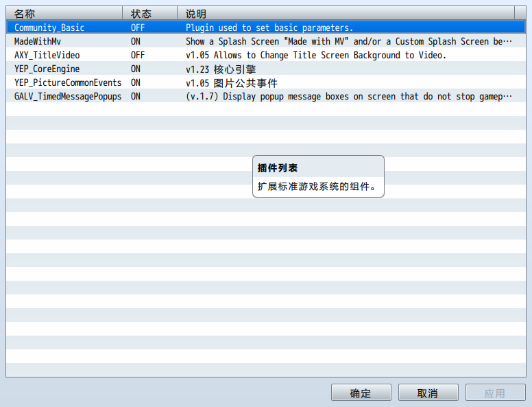Click the ON status of YEP_PictureCommonEvents
This screenshot has width=532, height=407.
(x=135, y=82)
